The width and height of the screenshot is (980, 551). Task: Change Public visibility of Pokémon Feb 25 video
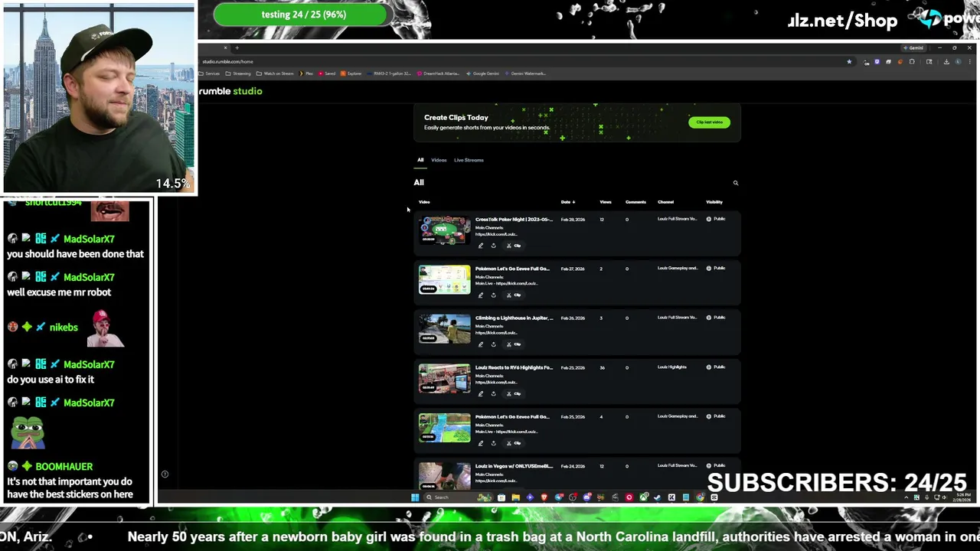[x=716, y=416]
